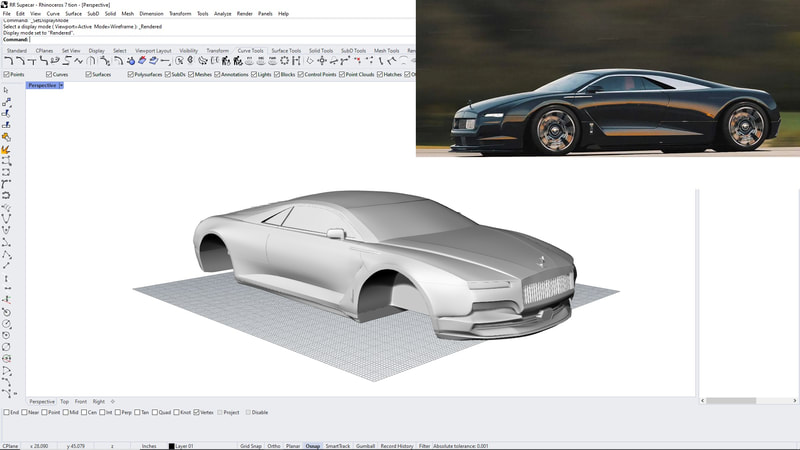Screen dimensions: 800x450
Task: Enable the End object snap checkbox
Action: [7, 412]
